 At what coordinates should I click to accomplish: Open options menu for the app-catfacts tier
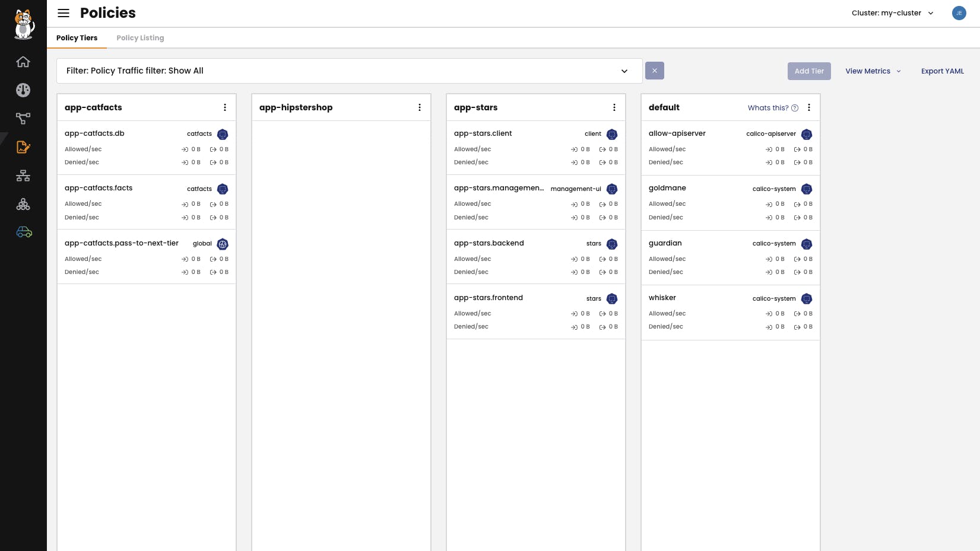[225, 107]
